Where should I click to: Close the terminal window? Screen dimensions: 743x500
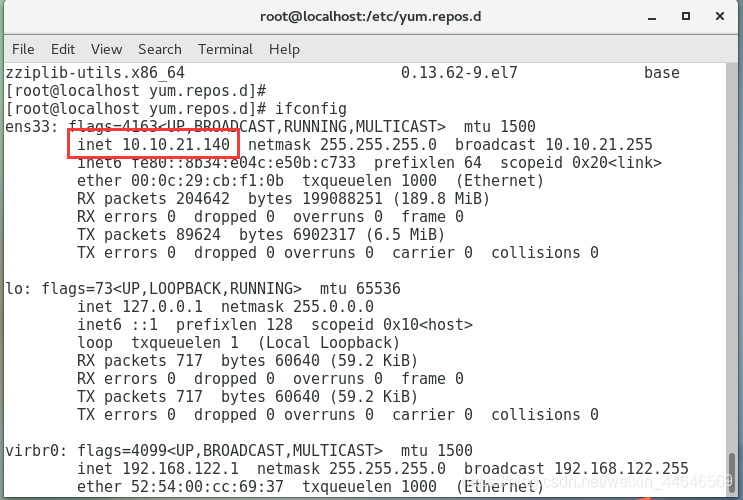pos(720,17)
